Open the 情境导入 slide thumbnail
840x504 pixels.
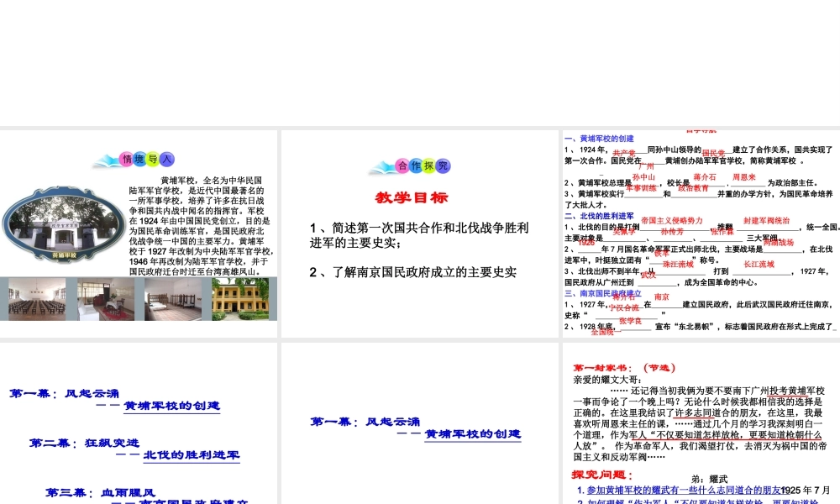[139, 234]
